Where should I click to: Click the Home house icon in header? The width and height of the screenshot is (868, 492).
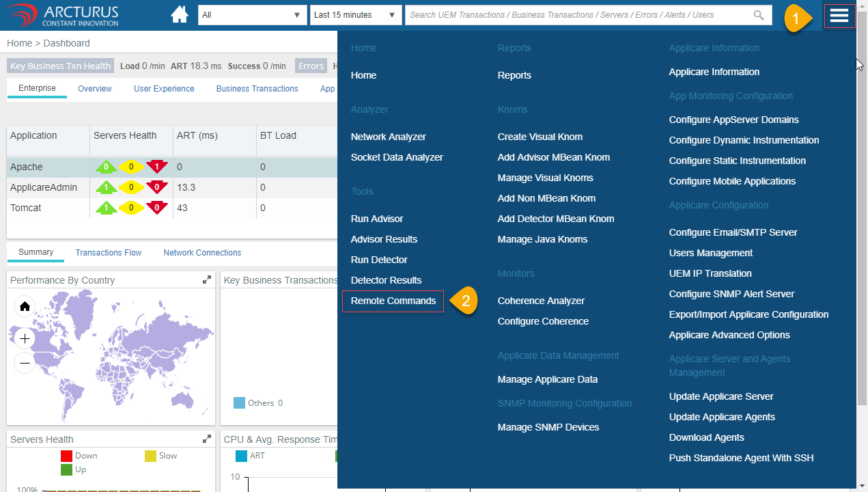click(x=180, y=15)
